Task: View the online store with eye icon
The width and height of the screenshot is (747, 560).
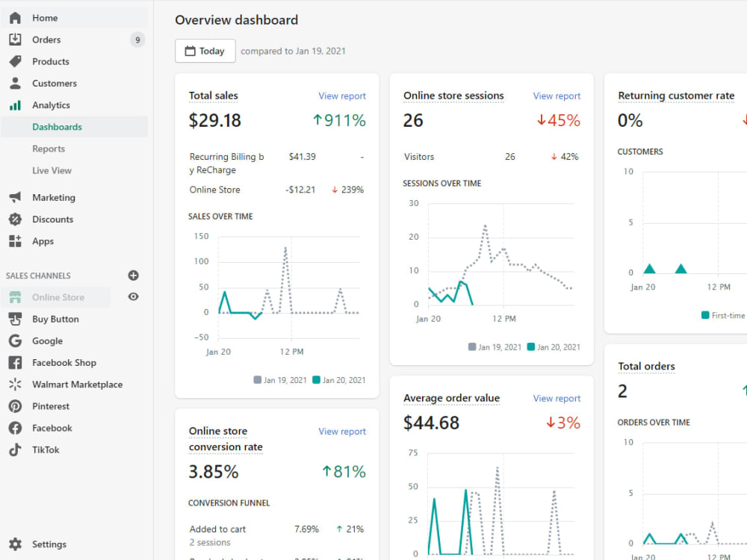Action: (134, 296)
